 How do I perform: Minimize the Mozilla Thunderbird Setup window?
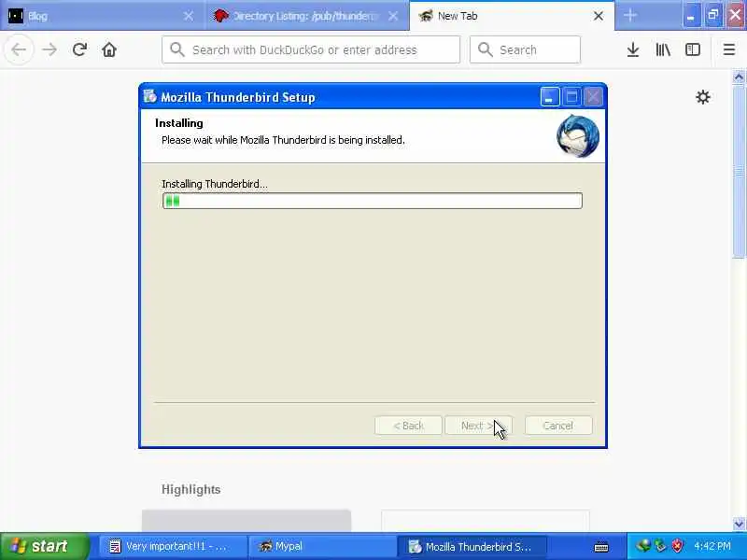[x=550, y=97]
